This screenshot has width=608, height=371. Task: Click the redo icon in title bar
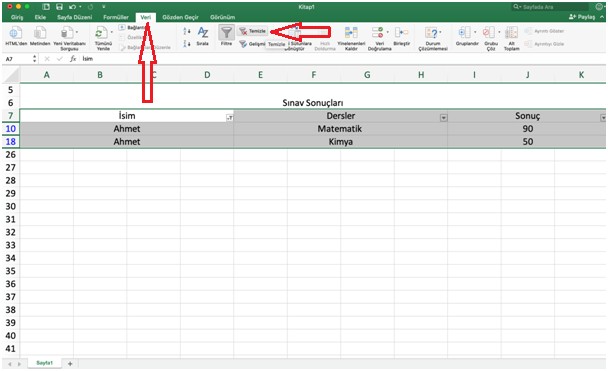90,7
